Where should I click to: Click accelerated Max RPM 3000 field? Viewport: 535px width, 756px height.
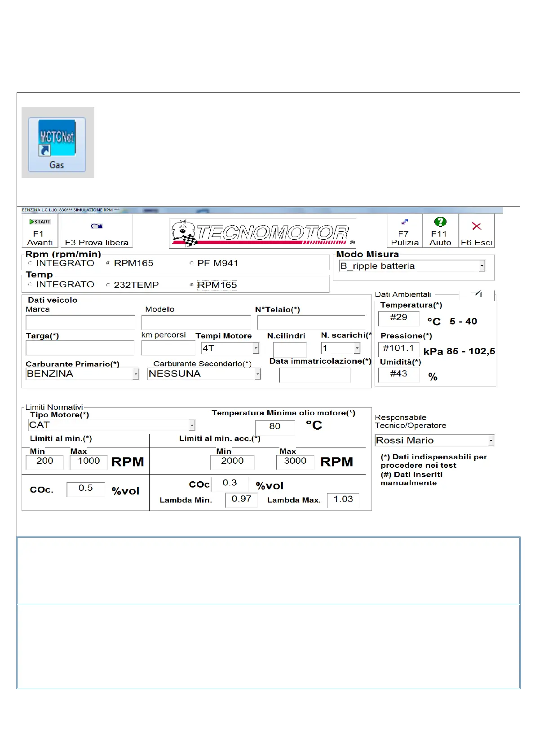tap(295, 462)
